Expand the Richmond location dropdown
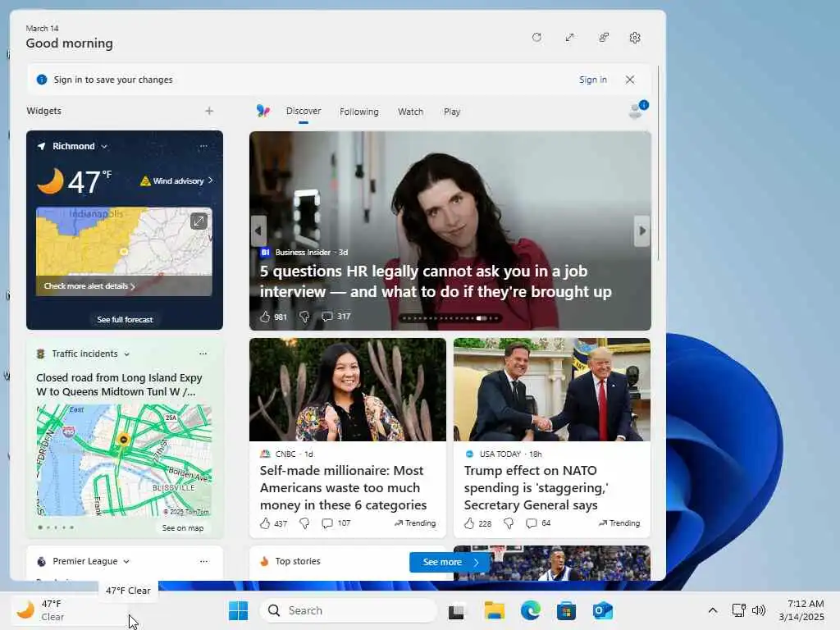The width and height of the screenshot is (840, 630). (104, 146)
